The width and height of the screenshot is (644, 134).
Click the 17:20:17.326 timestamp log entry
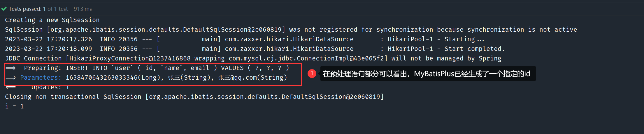coord(69,39)
